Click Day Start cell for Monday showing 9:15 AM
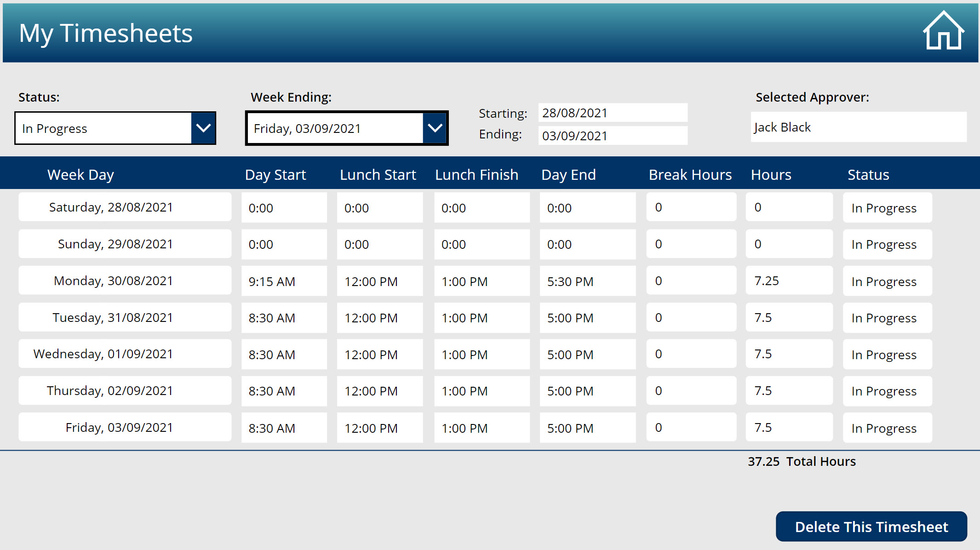The image size is (980, 550). pyautogui.click(x=284, y=281)
